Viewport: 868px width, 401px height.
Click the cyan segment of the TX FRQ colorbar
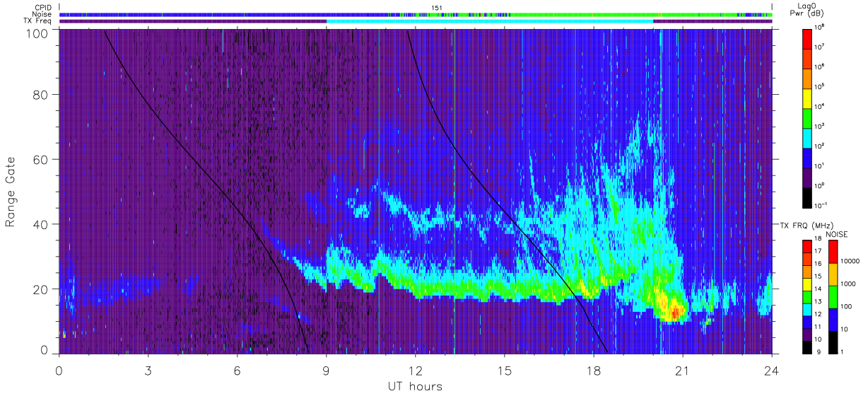pos(807,308)
